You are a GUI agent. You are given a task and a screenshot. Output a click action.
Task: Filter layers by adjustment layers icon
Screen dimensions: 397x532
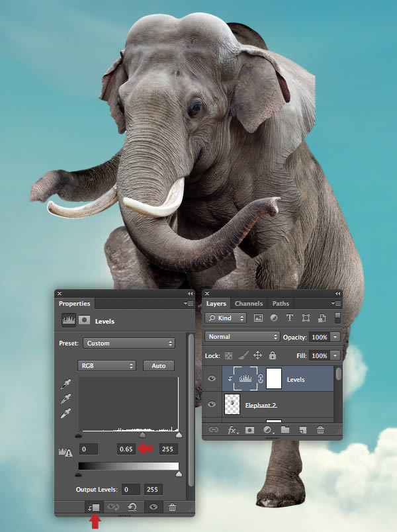point(274,318)
